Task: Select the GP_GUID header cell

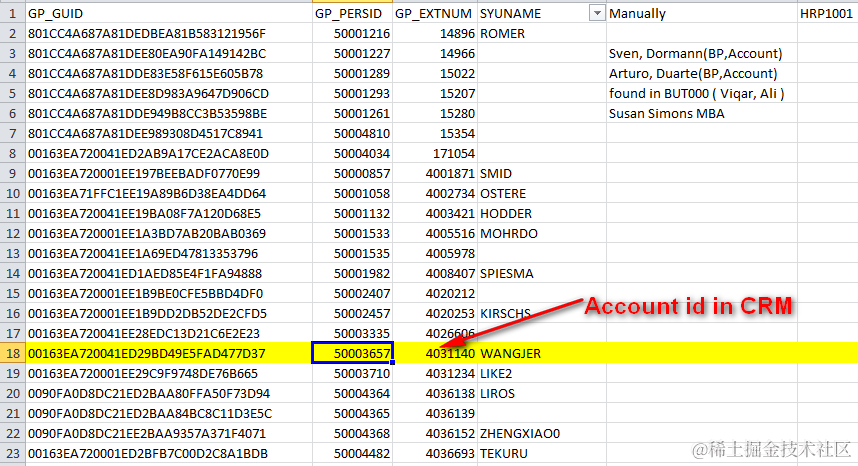Action: point(169,14)
